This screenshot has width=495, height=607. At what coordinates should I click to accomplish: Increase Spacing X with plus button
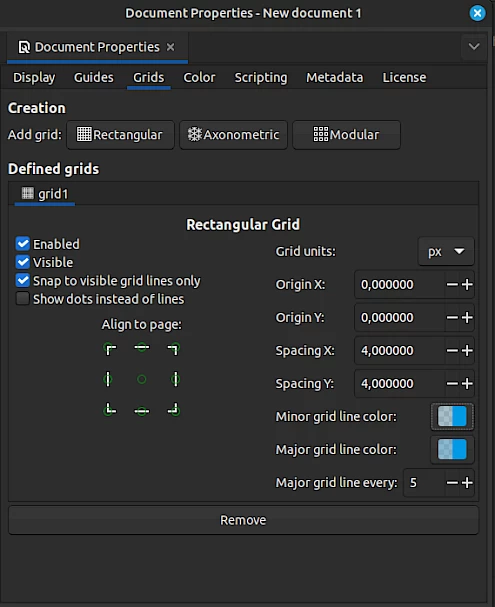[x=467, y=351]
